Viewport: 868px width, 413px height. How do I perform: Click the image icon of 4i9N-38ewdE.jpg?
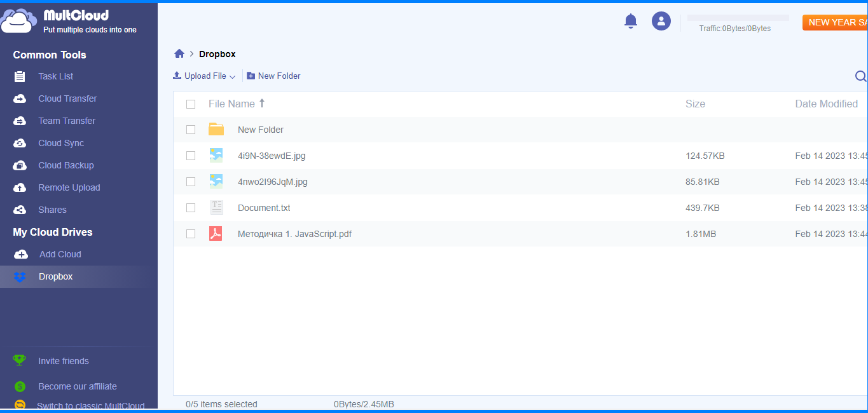tap(216, 155)
